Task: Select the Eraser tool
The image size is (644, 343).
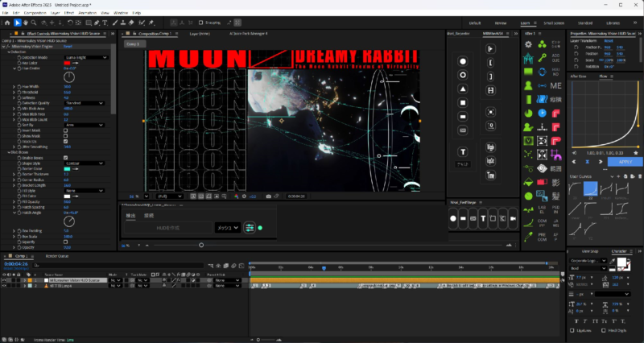Action: coord(131,23)
